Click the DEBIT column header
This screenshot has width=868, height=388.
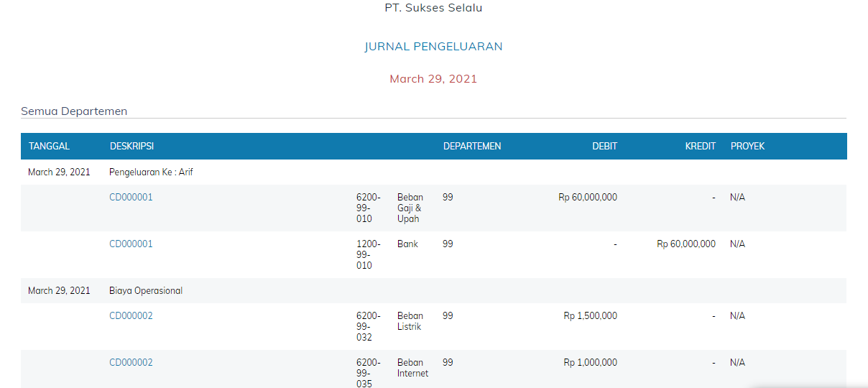tap(604, 147)
